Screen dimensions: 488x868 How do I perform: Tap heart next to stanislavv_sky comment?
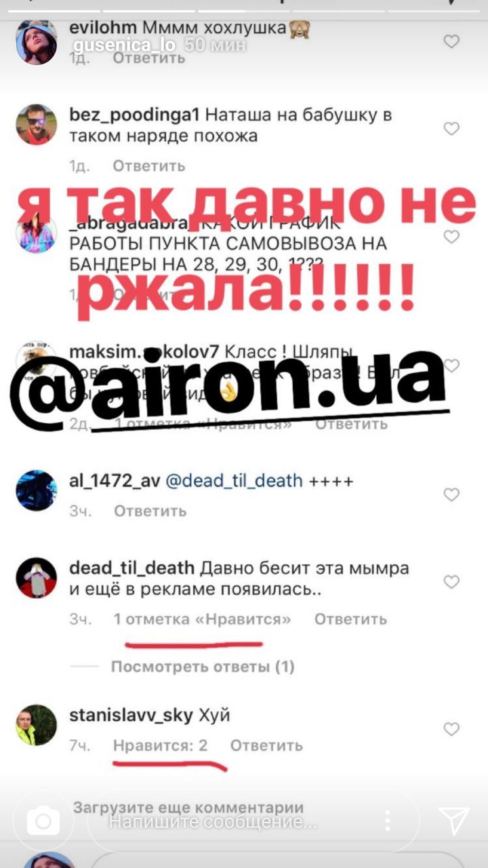click(451, 729)
